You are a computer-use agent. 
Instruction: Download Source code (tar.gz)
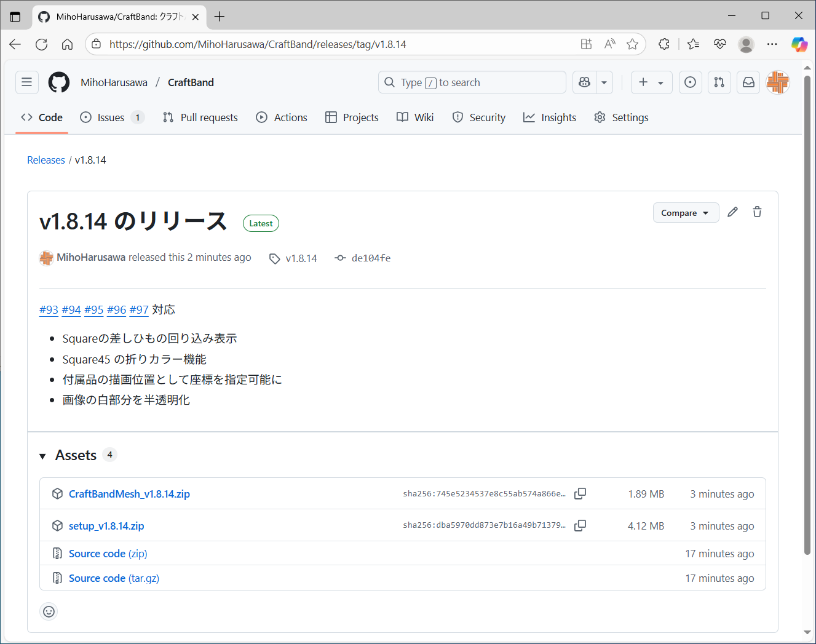click(x=114, y=578)
